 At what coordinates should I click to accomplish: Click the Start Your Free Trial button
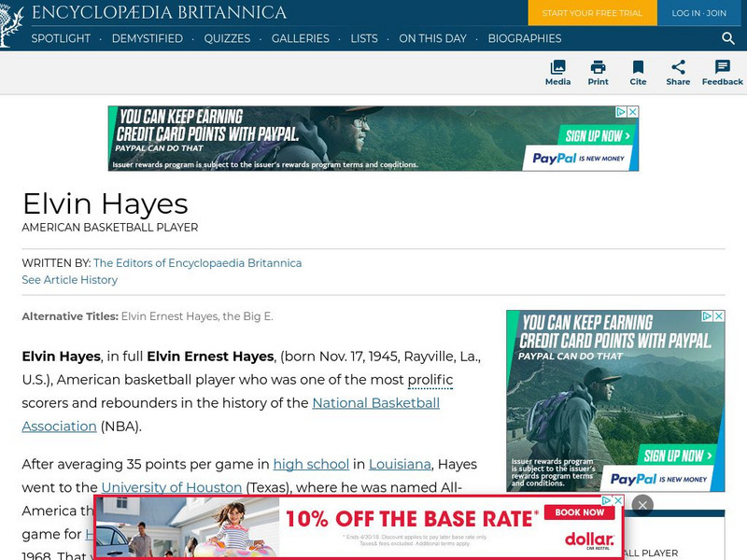tap(592, 13)
